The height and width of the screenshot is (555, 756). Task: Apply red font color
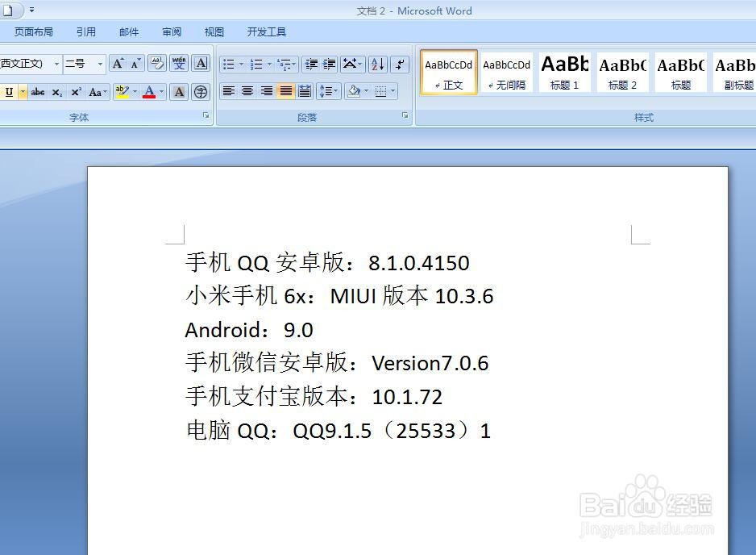pyautogui.click(x=149, y=92)
